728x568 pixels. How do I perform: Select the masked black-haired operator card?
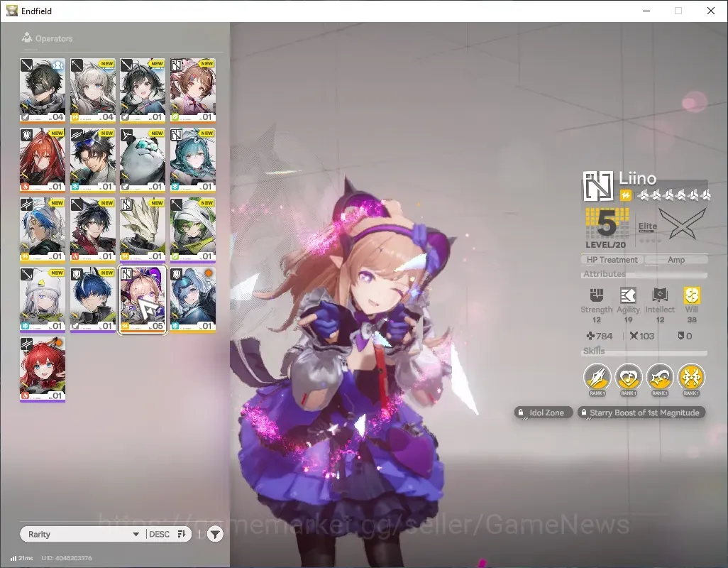tap(43, 90)
